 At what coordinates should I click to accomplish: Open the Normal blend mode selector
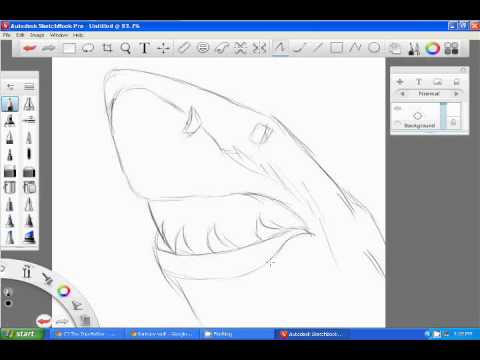(x=429, y=94)
